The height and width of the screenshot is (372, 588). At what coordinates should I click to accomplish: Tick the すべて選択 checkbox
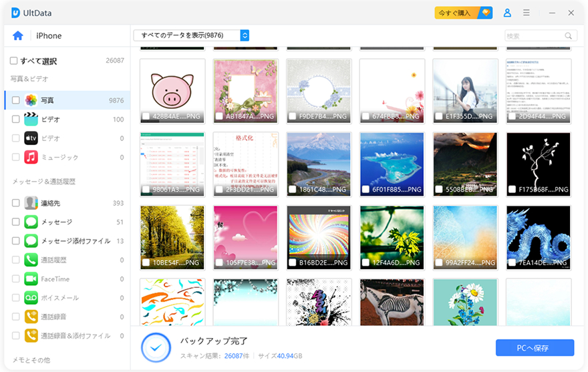click(14, 60)
